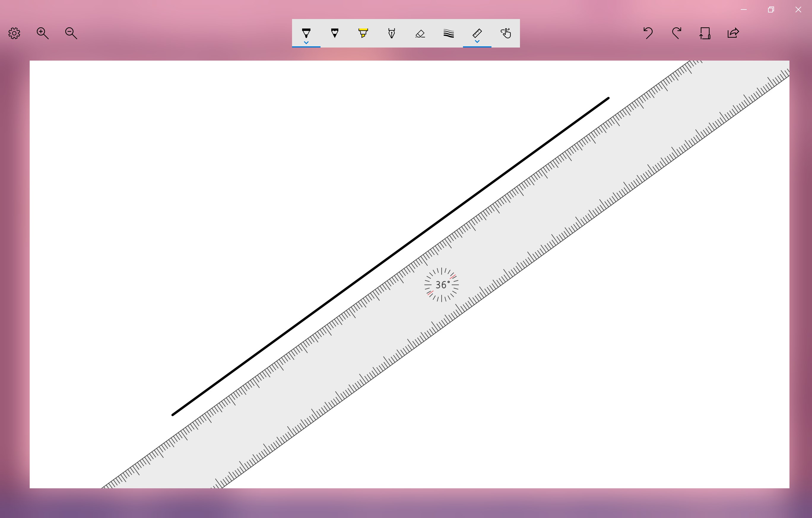The width and height of the screenshot is (812, 518).
Task: Expand ruler options chevron
Action: pyautogui.click(x=477, y=42)
